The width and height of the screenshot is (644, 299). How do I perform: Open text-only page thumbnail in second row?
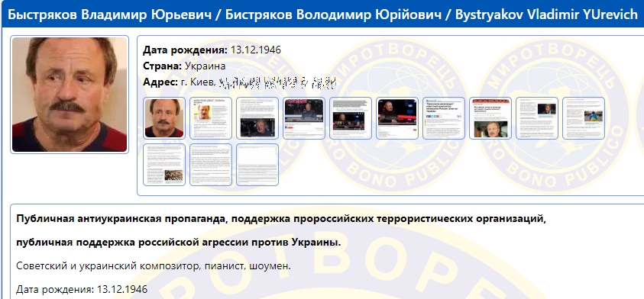[x=211, y=165]
